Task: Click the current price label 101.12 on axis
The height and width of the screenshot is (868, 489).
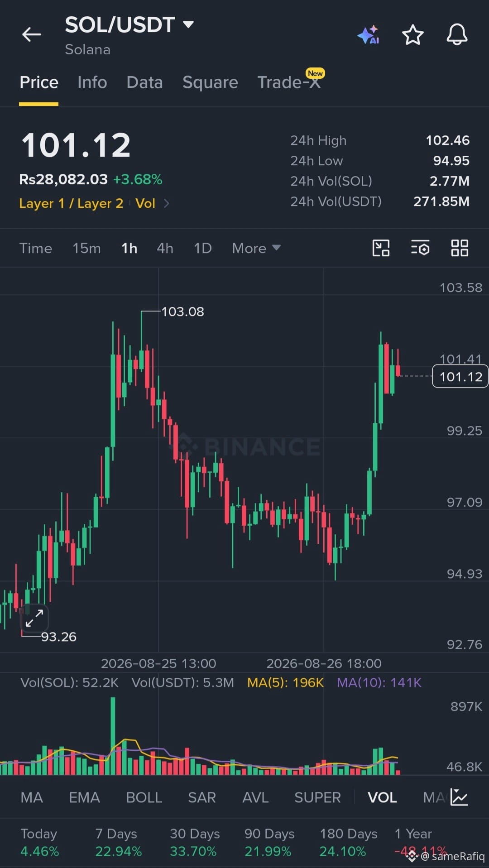Action: pos(460,376)
